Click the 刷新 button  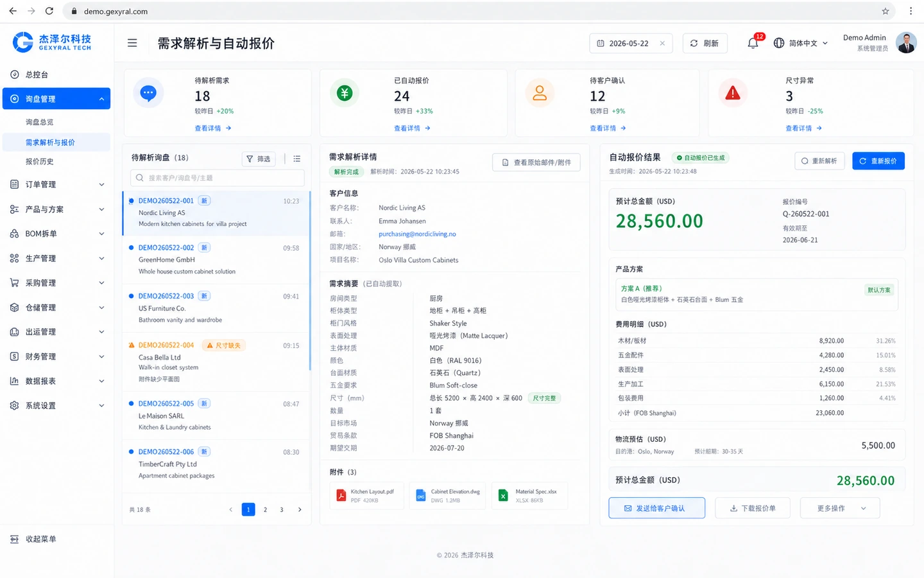[x=705, y=43]
